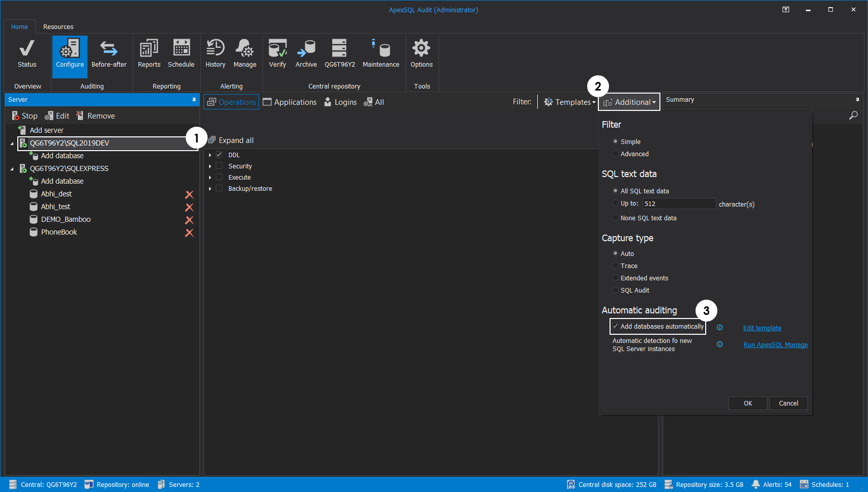
Task: Select the Trace capture type
Action: click(x=615, y=266)
